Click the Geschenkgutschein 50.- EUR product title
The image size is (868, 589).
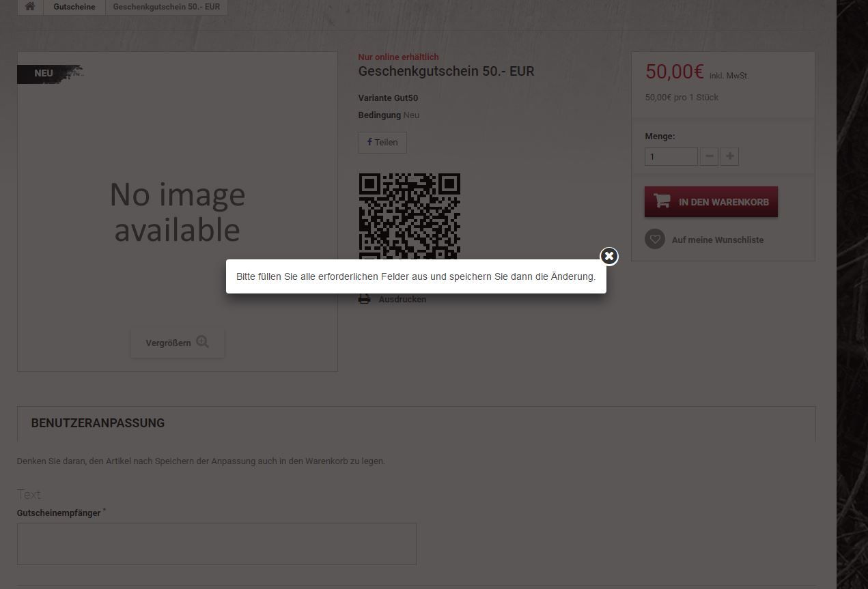(446, 71)
